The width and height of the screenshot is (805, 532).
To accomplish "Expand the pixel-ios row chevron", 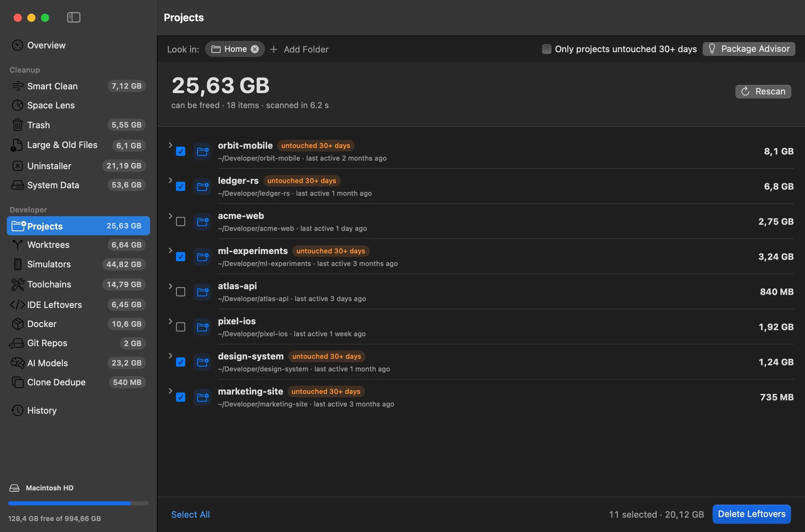I will point(170,321).
